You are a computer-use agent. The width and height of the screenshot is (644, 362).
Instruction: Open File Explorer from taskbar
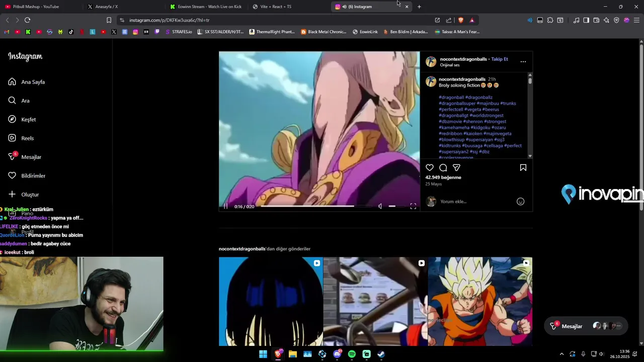click(x=293, y=354)
